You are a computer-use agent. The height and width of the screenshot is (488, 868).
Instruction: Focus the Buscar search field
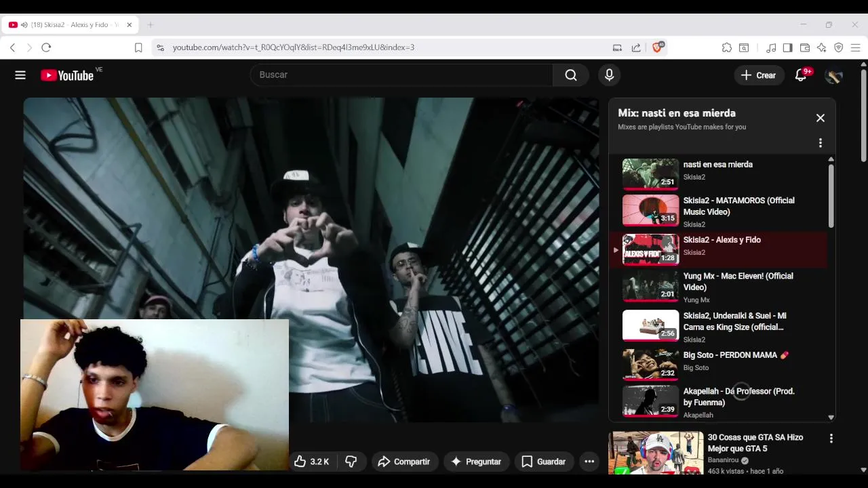pyautogui.click(x=401, y=75)
